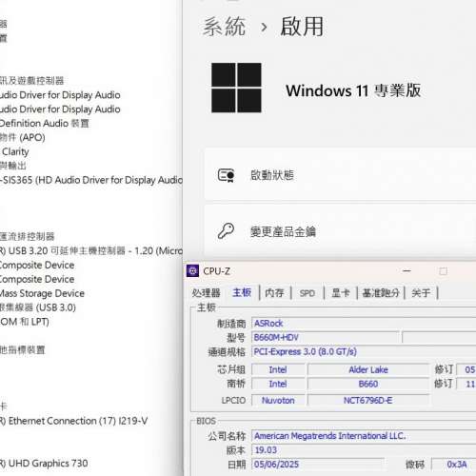Viewport: 476px width, 476px height.
Task: Open the 啟動狀態 row in Settings
Action: [x=340, y=174]
